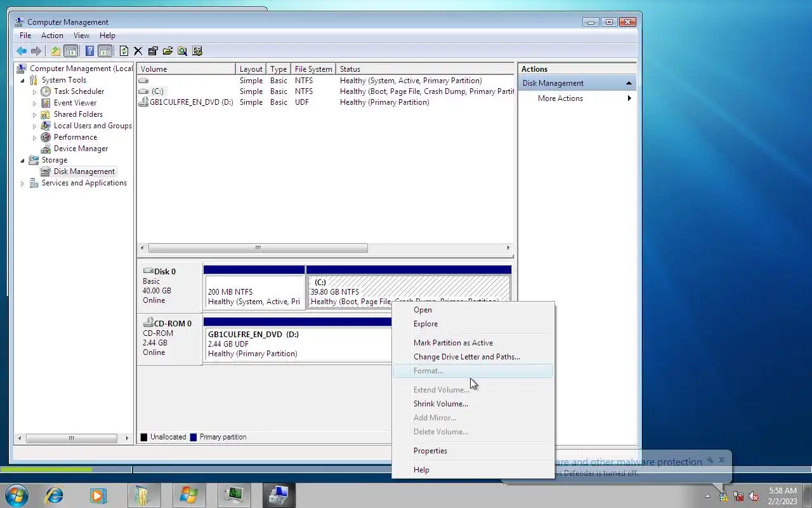This screenshot has width=812, height=508.
Task: Open the More Actions submenu
Action: pyautogui.click(x=577, y=98)
